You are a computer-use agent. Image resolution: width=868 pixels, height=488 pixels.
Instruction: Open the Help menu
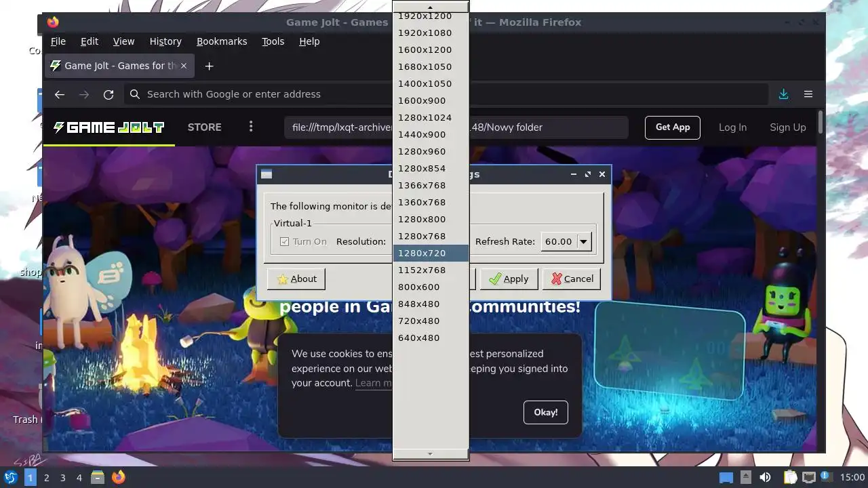point(309,41)
